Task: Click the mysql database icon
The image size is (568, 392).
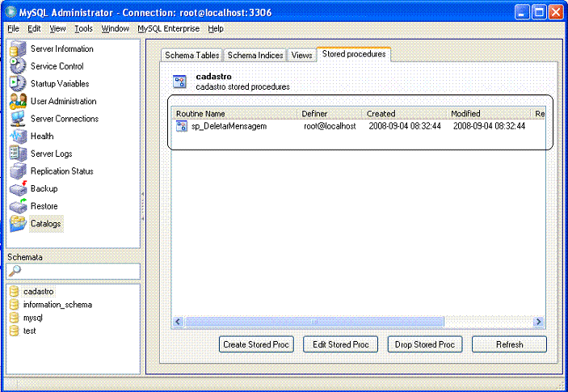Action: (x=14, y=318)
